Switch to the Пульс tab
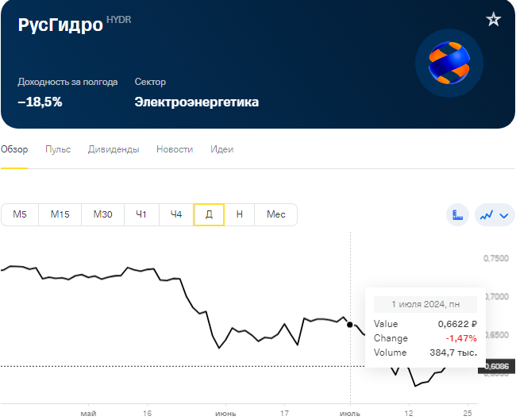 tap(58, 149)
